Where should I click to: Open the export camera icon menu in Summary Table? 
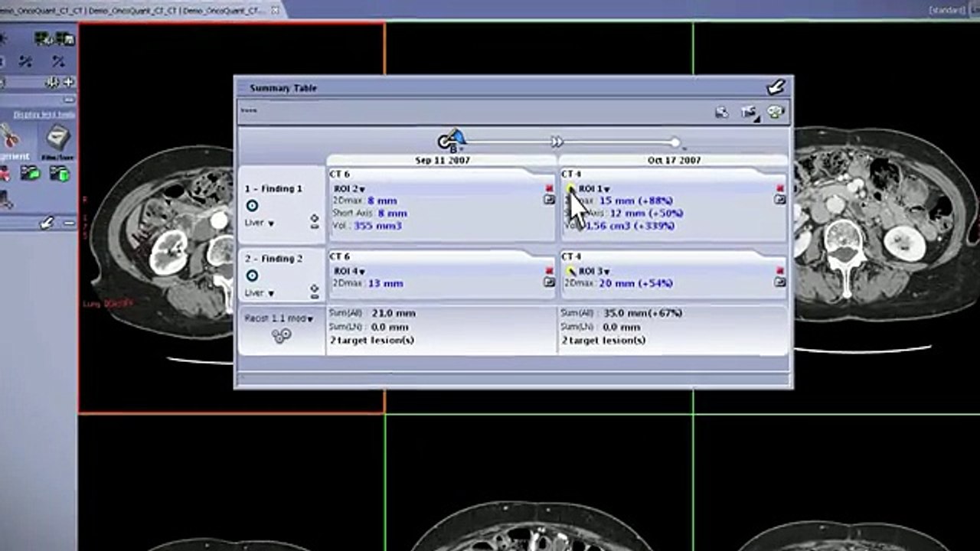pyautogui.click(x=749, y=112)
